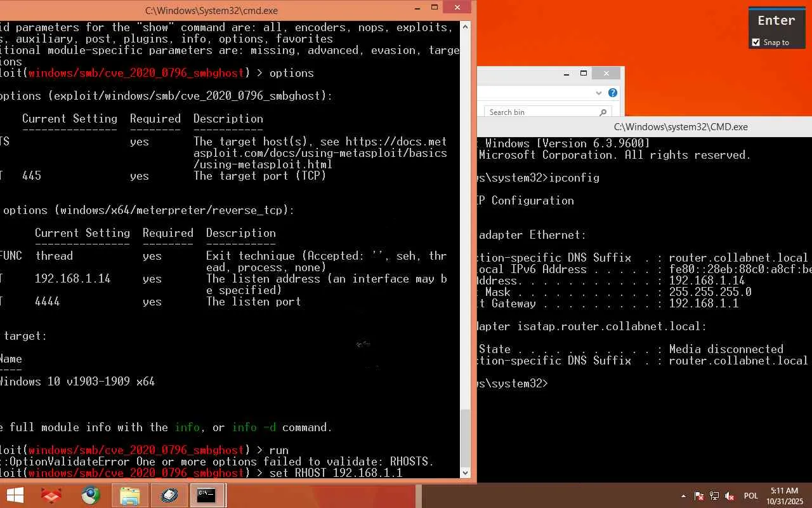Click the cmd.exe vertical scrollbar thumb

[466, 438]
